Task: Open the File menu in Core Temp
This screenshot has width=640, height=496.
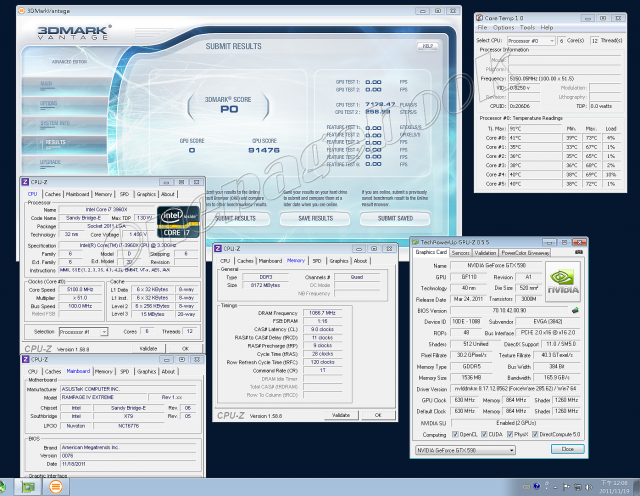Action: point(482,28)
